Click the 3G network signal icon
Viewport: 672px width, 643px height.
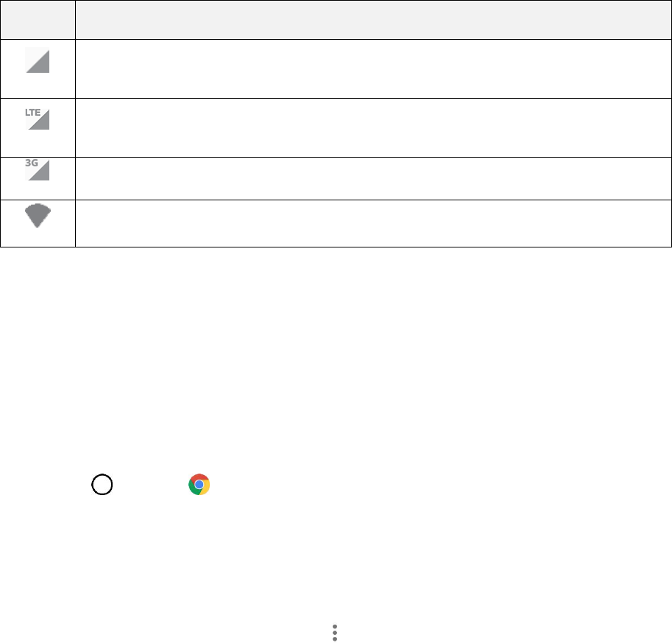38,171
